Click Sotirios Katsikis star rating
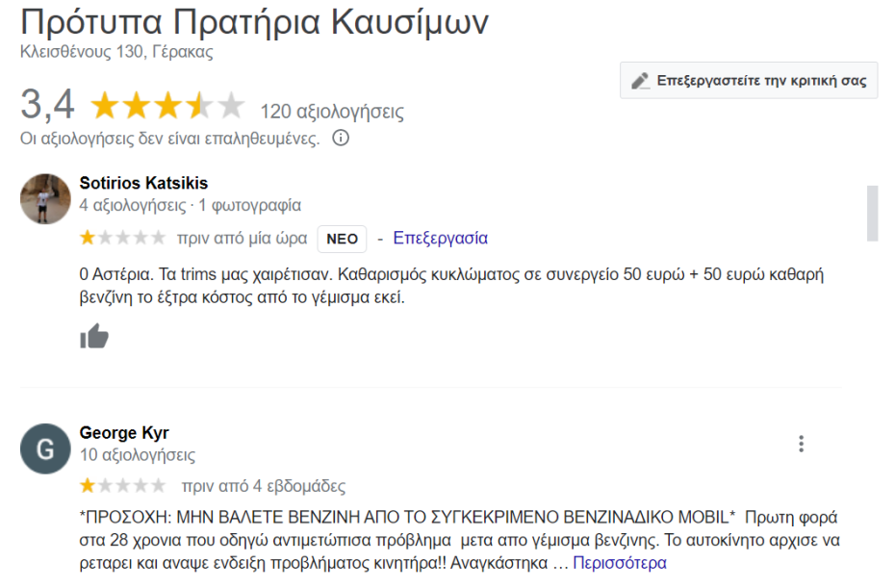The height and width of the screenshot is (588, 895). [x=122, y=238]
